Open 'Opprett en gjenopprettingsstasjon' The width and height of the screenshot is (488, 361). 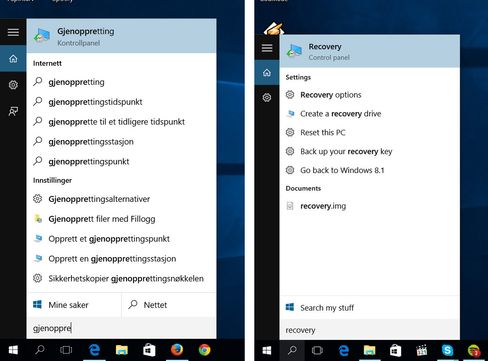coord(121,259)
